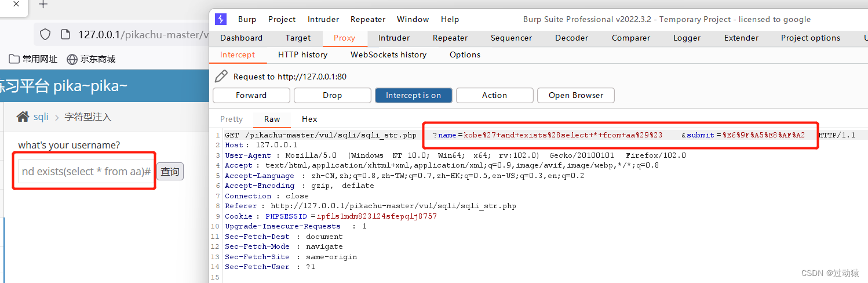868x283 pixels.
Task: Open the Logger tab
Action: (x=687, y=38)
